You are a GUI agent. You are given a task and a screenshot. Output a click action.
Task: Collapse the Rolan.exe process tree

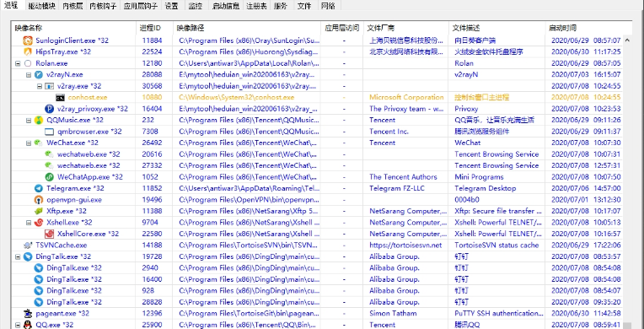tap(18, 63)
